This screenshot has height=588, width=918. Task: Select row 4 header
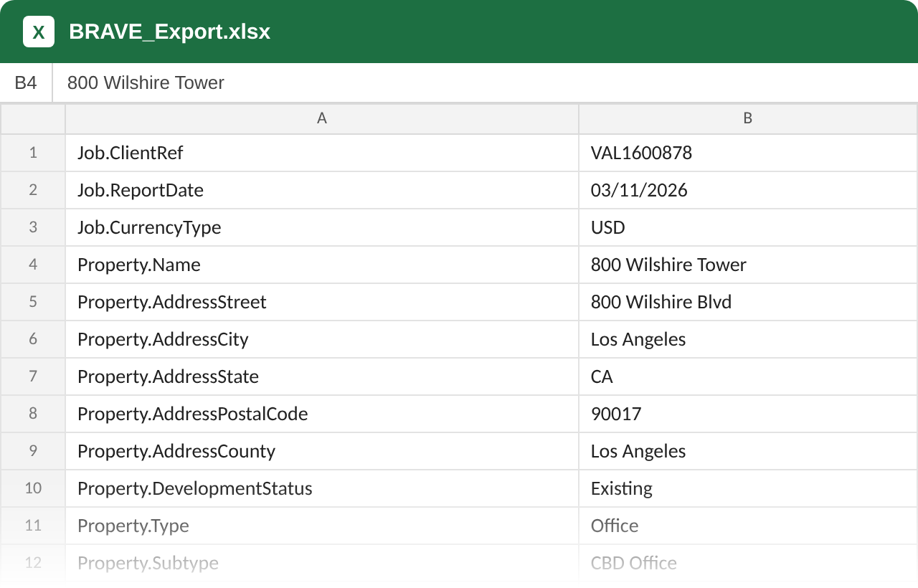(x=33, y=265)
